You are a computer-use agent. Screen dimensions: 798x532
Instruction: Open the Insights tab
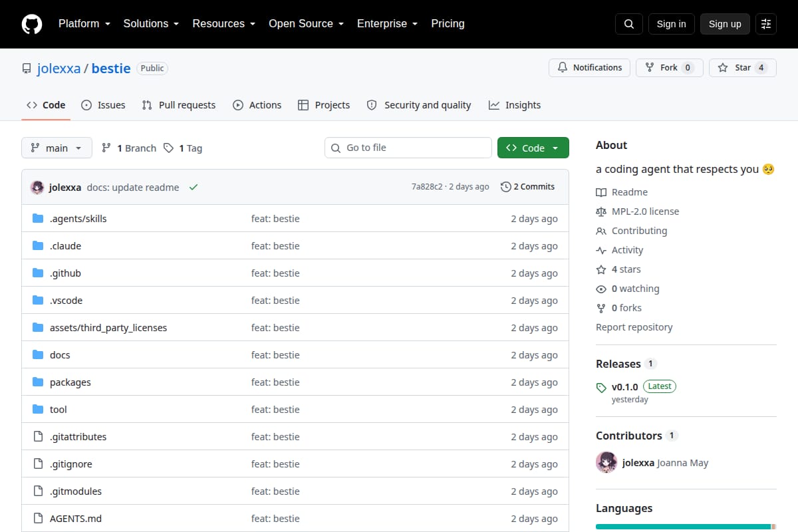tap(515, 105)
